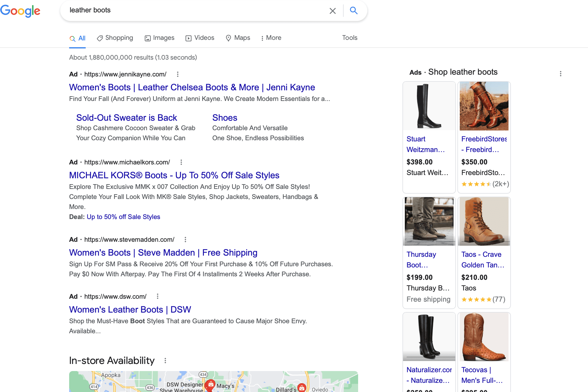
Task: Click the FreebirdStores star rating (2k+)
Action: click(485, 184)
